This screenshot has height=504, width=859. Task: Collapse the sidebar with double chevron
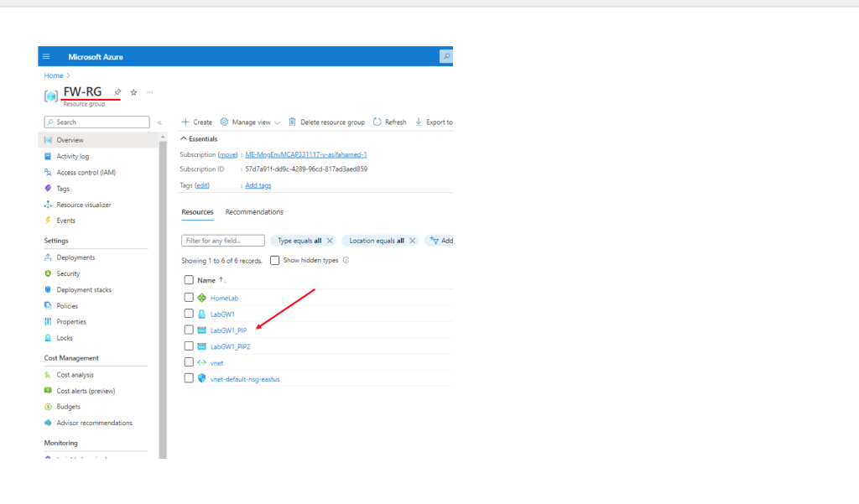coord(159,122)
